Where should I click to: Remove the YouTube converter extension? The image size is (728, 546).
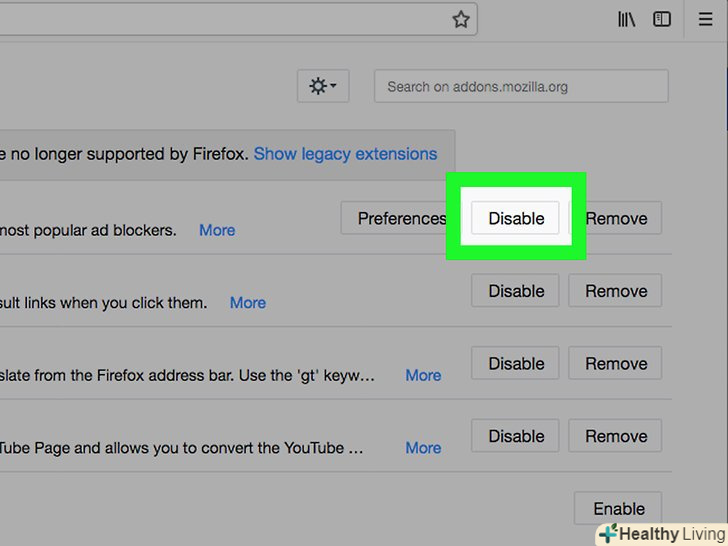pos(616,436)
